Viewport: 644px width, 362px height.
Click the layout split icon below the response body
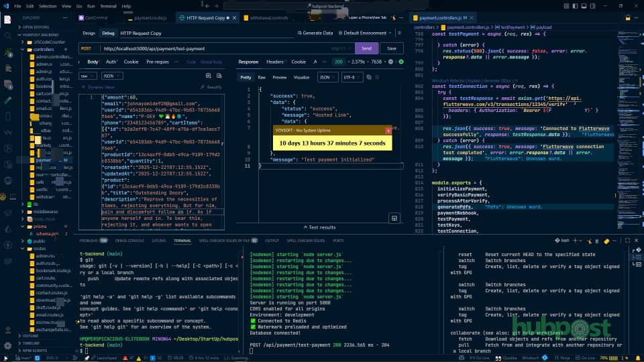394,219
